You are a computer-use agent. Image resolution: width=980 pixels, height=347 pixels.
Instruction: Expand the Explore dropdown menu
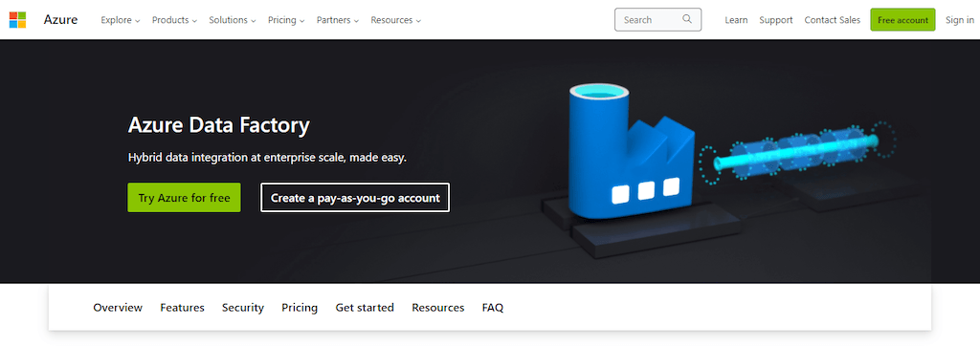[120, 20]
